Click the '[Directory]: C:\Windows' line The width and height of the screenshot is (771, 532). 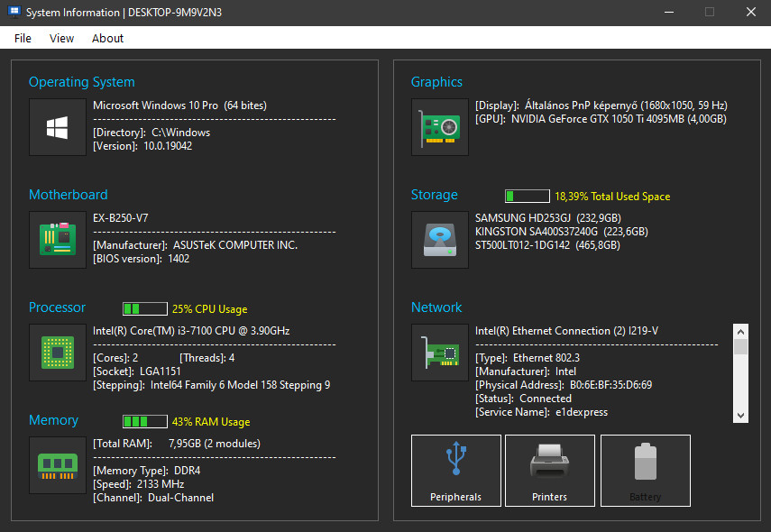[151, 133]
